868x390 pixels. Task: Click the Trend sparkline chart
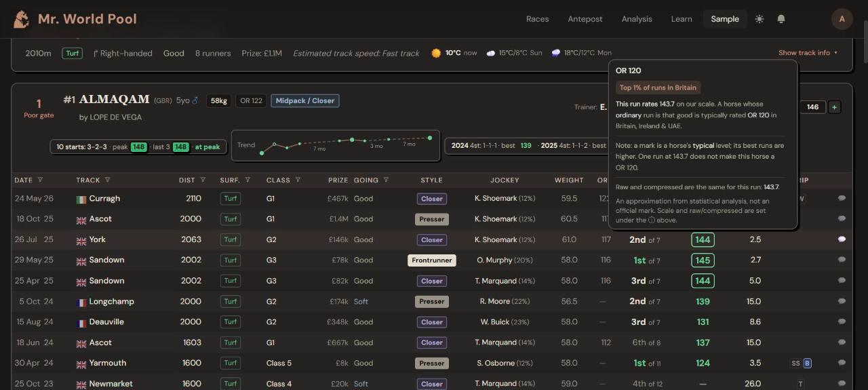click(336, 145)
